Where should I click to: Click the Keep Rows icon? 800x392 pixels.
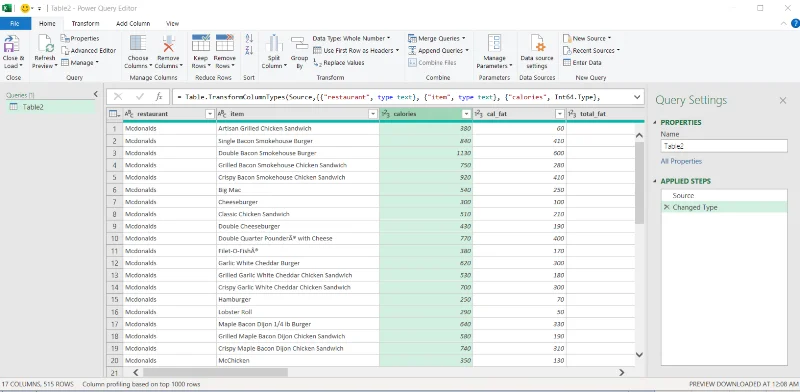[201, 43]
